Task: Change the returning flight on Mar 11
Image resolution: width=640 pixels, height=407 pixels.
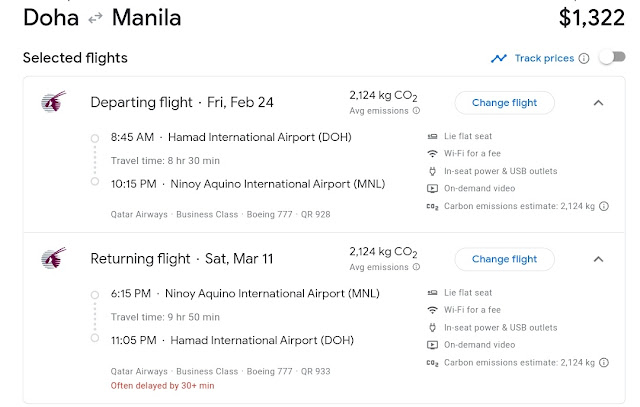Action: pos(504,259)
